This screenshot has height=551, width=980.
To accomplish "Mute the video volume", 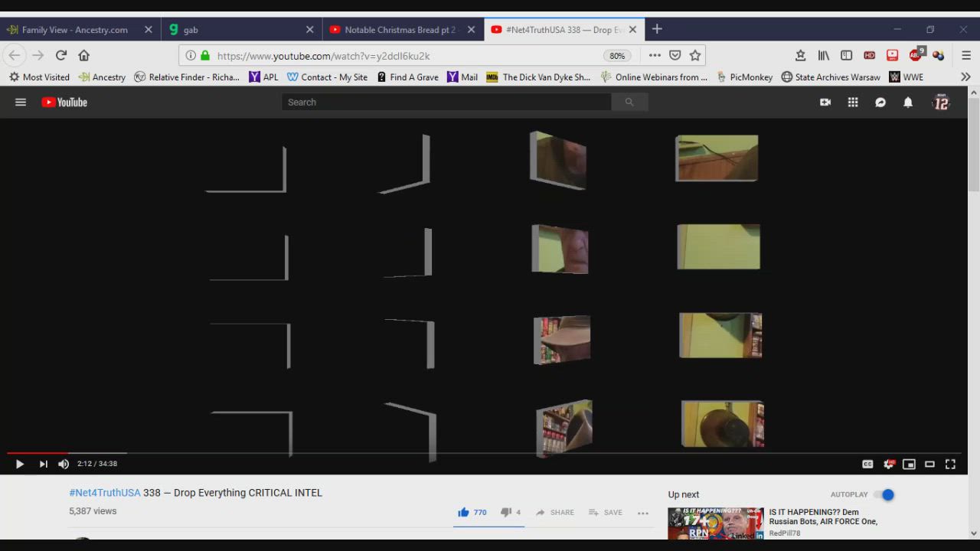I will (x=64, y=464).
